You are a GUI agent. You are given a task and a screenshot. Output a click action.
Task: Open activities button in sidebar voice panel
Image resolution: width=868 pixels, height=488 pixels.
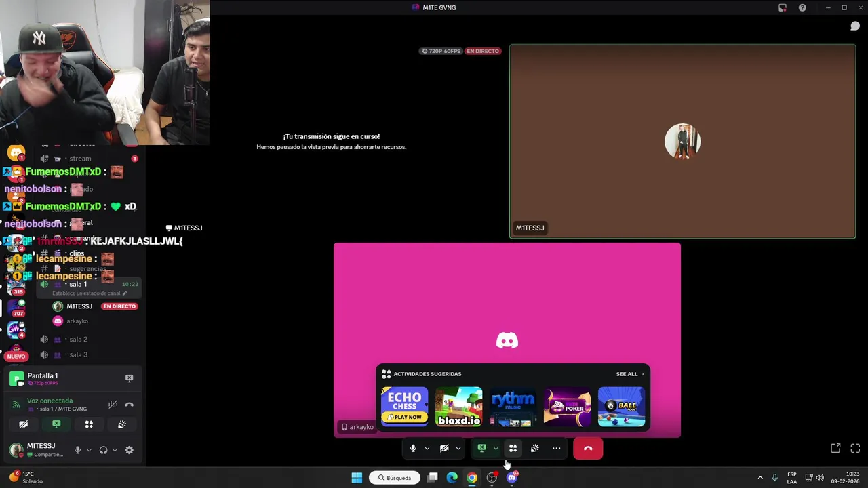(x=89, y=424)
